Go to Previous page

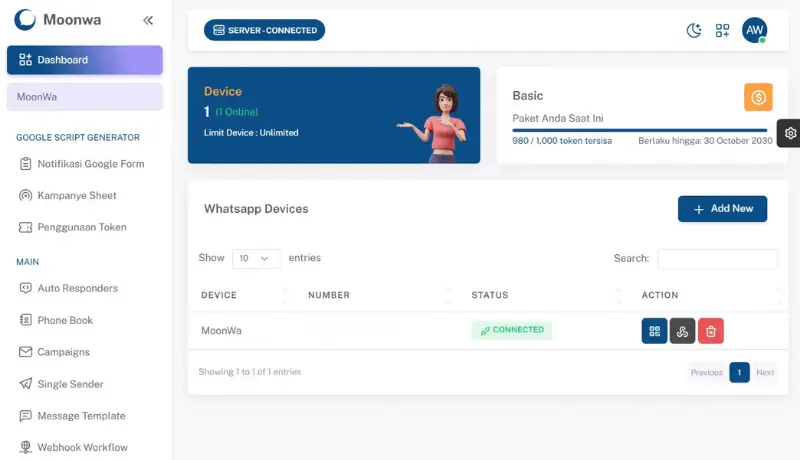[x=707, y=372]
